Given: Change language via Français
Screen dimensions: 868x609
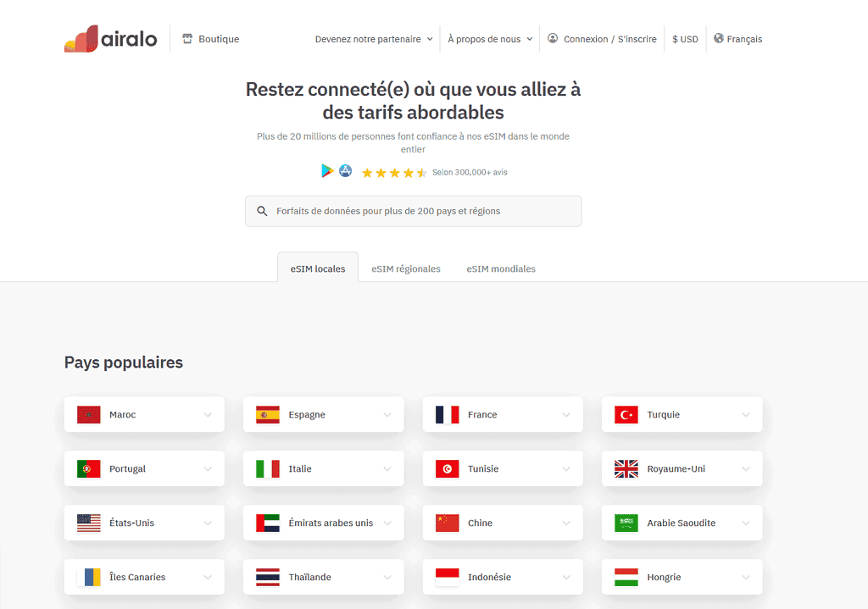Looking at the screenshot, I should (744, 39).
